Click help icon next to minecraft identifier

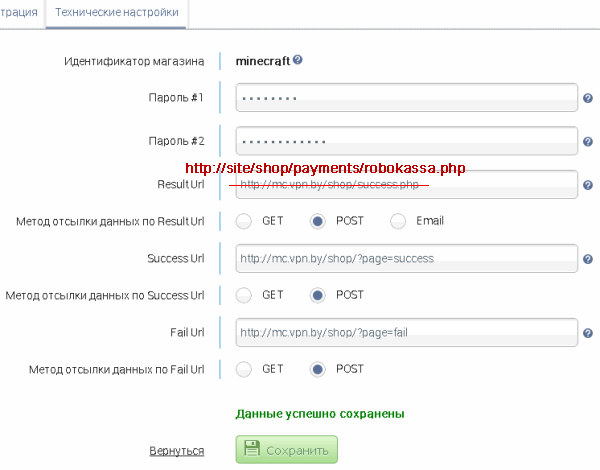tap(298, 60)
